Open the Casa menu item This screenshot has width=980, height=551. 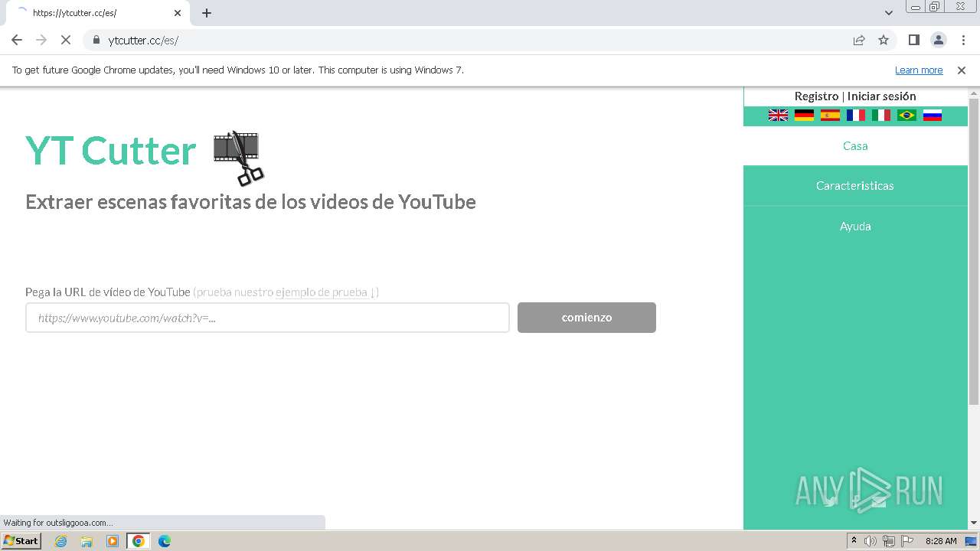click(x=855, y=145)
